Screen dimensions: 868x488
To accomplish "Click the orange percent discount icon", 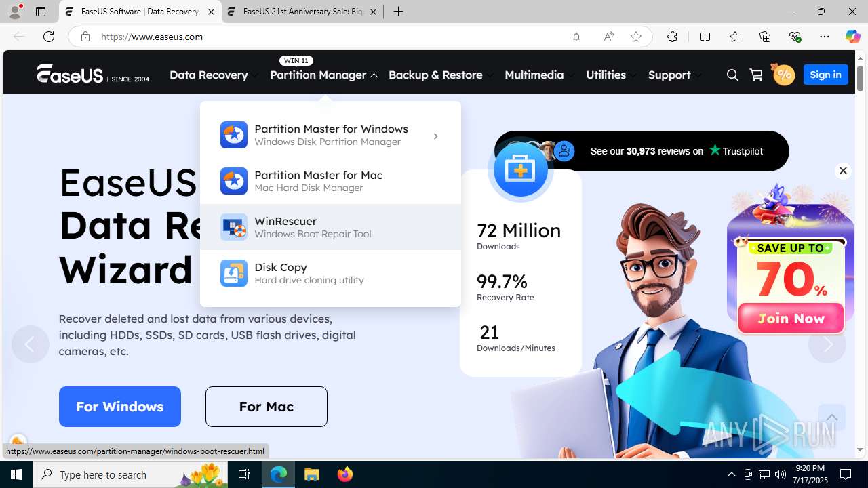I will (783, 74).
